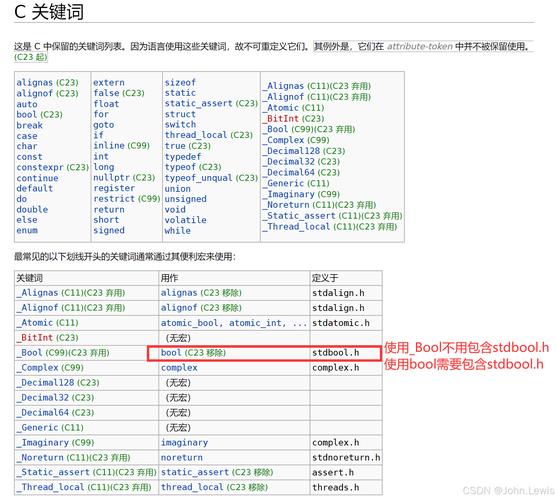This screenshot has height=500, width=556.
Task: Click the complex macro link in 用作 column
Action: [179, 368]
